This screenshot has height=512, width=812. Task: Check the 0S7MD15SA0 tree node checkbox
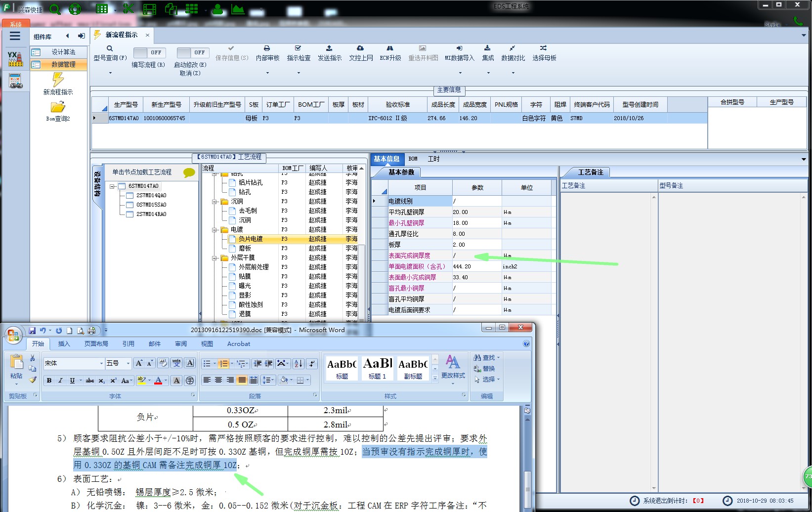coord(130,205)
